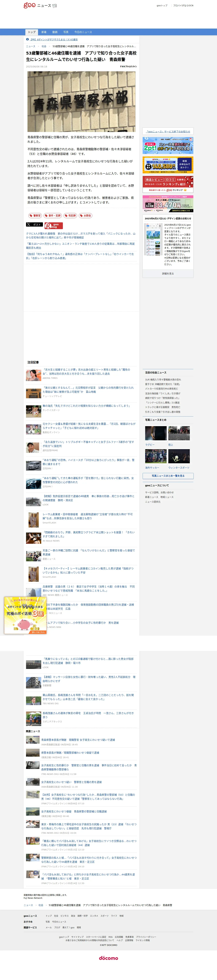217x980 pixels.
Task: Open 引きこもり支援？引き出し屋の実態 item
Action: click(x=163, y=412)
